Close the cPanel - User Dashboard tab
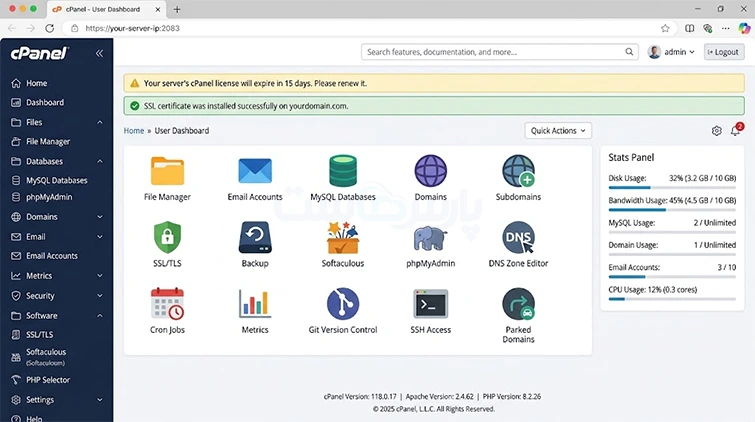The width and height of the screenshot is (755, 422). point(158,9)
